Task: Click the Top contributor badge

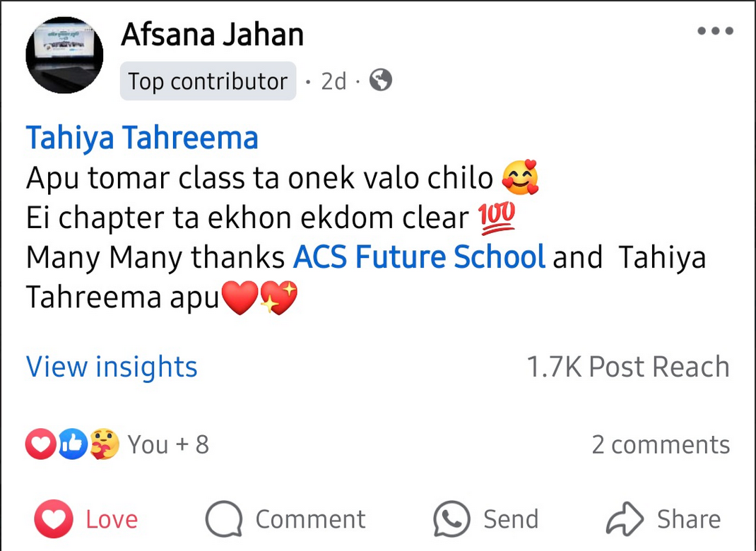Action: [x=208, y=81]
